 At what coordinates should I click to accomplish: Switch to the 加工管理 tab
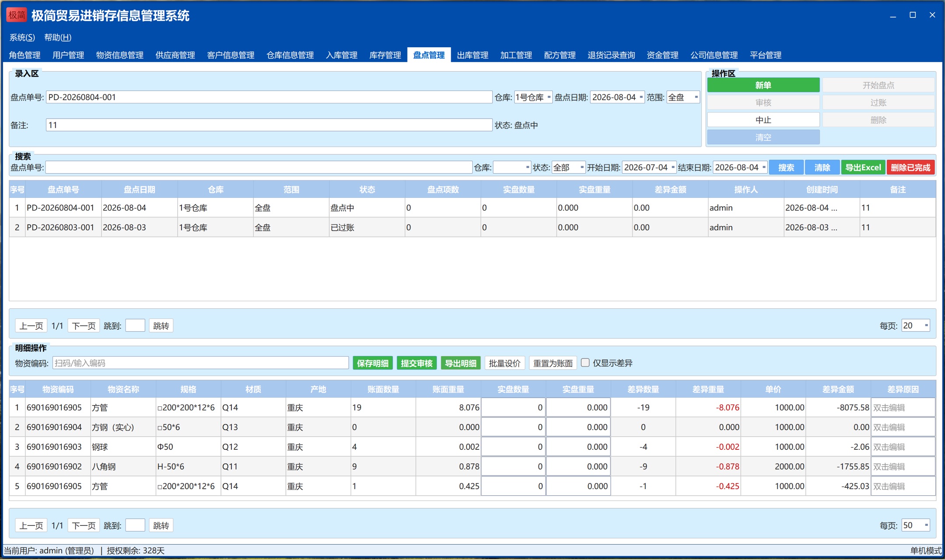coord(516,55)
